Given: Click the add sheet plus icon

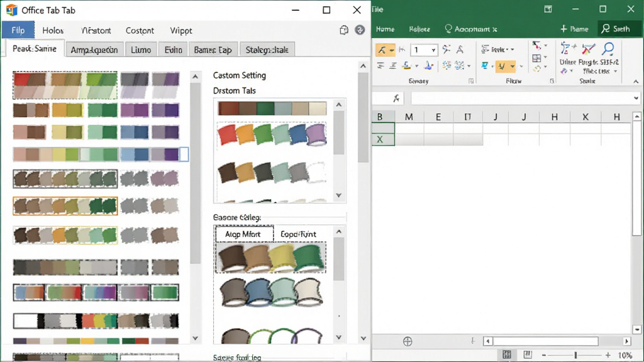Looking at the screenshot, I should pyautogui.click(x=408, y=341).
